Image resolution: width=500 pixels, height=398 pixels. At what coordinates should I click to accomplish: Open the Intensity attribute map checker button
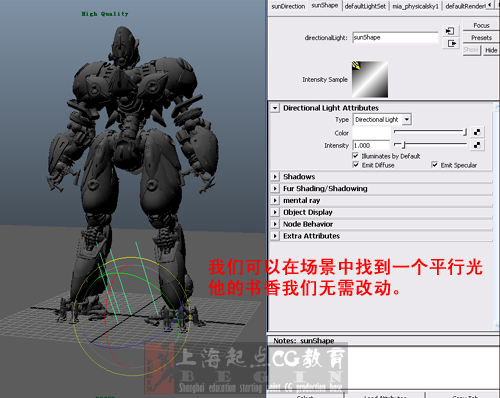(477, 145)
